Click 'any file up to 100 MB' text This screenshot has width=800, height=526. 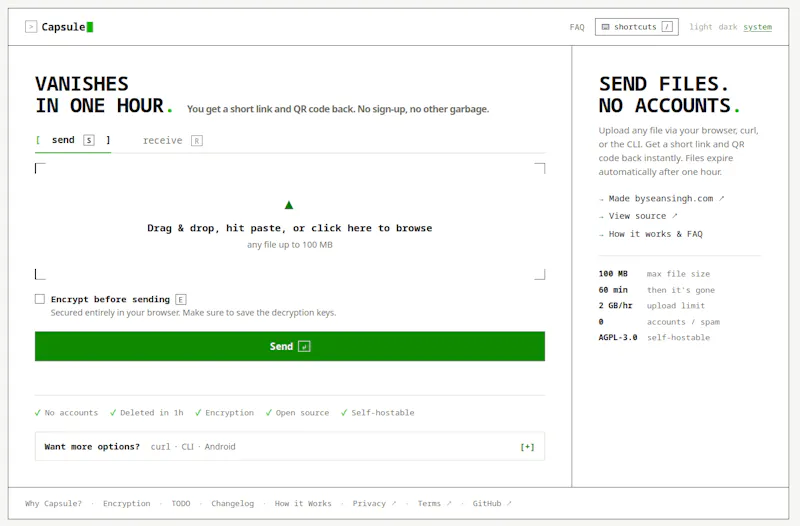pyautogui.click(x=290, y=245)
